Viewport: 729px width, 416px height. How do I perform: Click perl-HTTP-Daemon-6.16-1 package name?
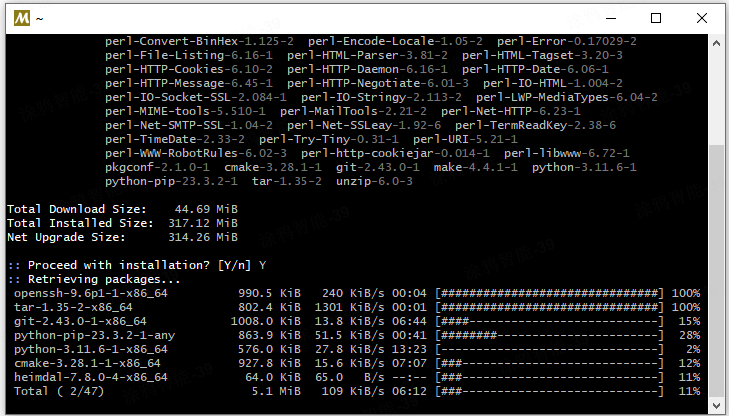(x=367, y=69)
